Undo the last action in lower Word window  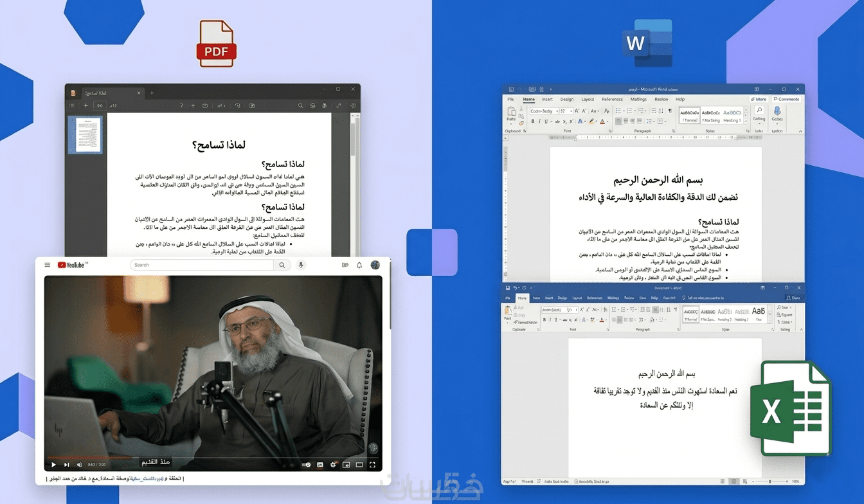515,288
